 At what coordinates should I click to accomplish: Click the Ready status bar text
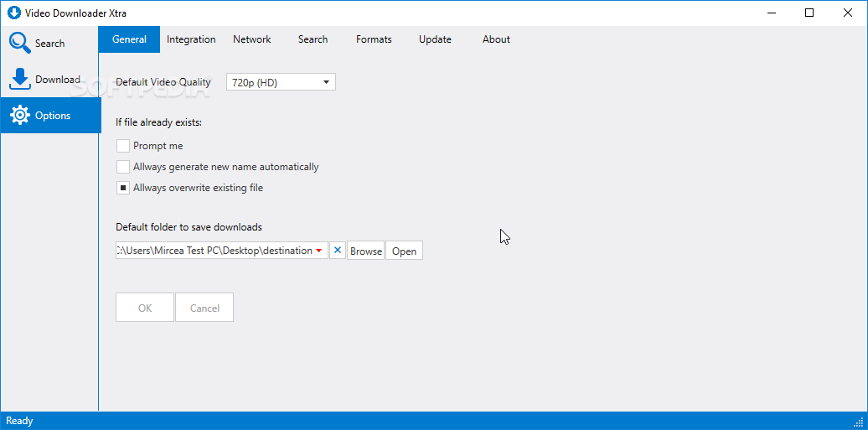tap(19, 421)
